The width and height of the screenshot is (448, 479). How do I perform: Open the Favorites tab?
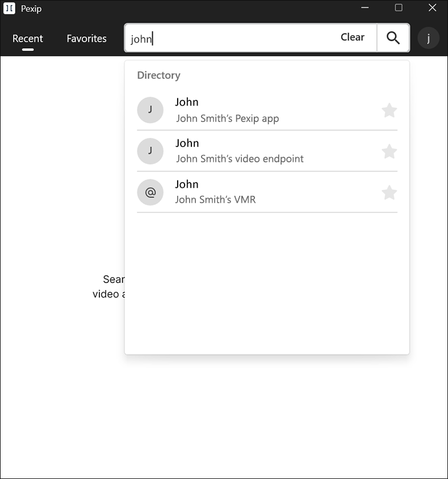point(86,39)
